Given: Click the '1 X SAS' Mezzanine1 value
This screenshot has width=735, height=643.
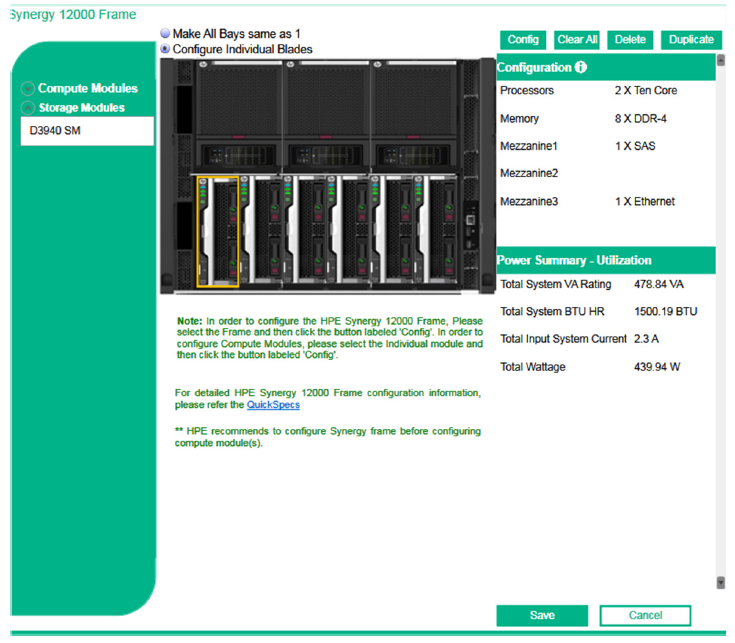Looking at the screenshot, I should 635,146.
